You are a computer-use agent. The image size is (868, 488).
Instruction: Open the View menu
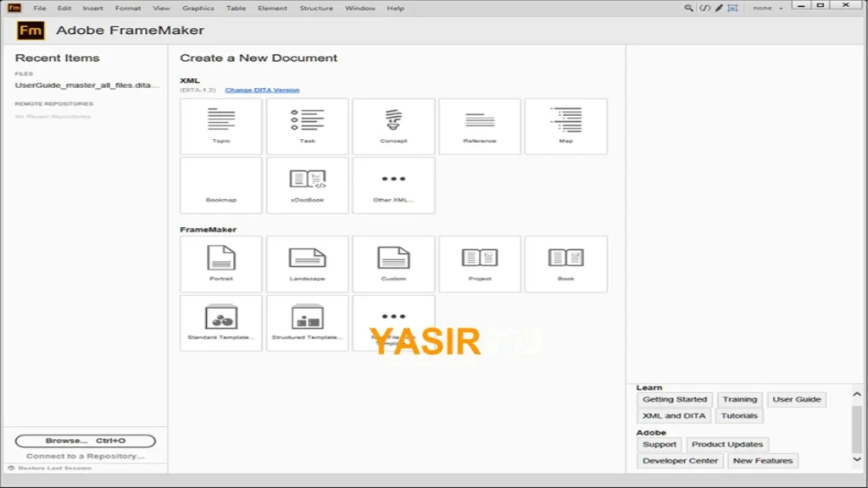161,8
